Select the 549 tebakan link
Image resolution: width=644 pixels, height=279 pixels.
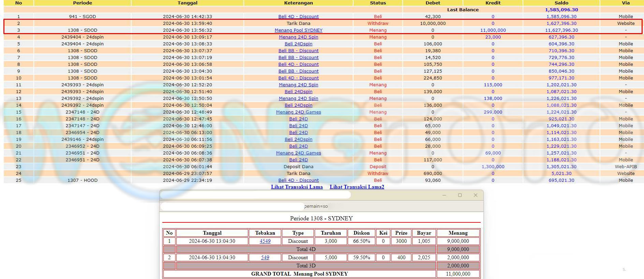[265, 258]
